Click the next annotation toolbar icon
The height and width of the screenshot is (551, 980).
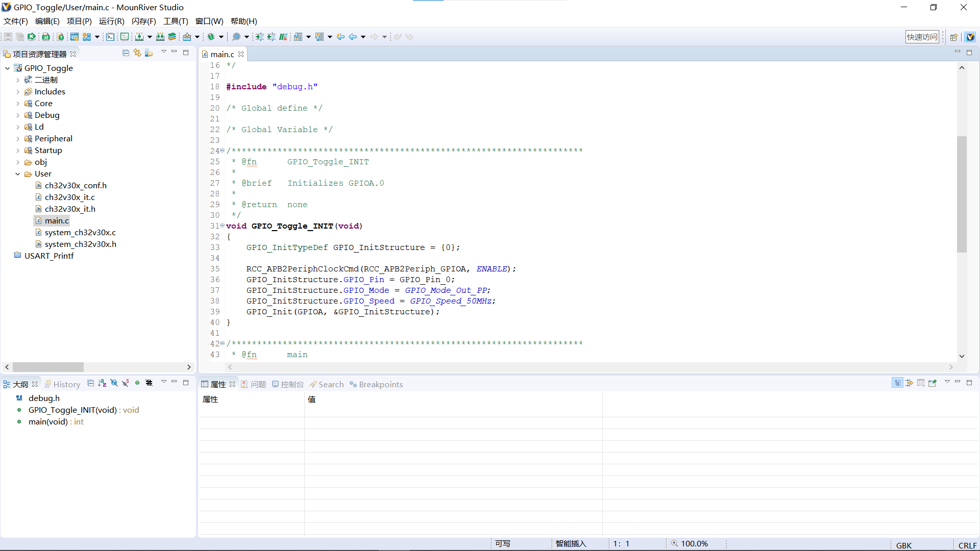pos(299,37)
